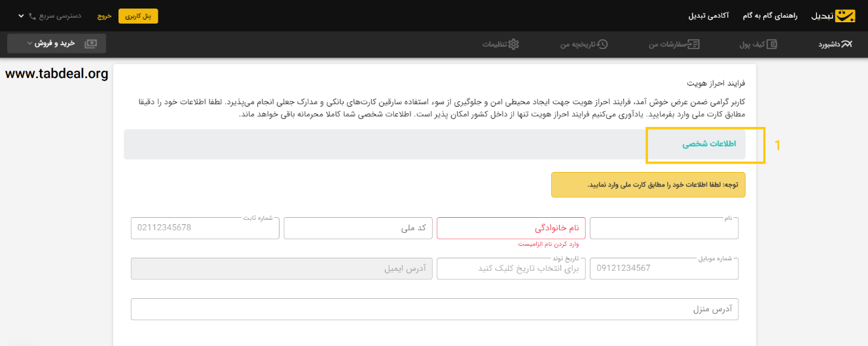The width and height of the screenshot is (868, 346).
Task: Open settings via the gear icon
Action: click(x=514, y=44)
